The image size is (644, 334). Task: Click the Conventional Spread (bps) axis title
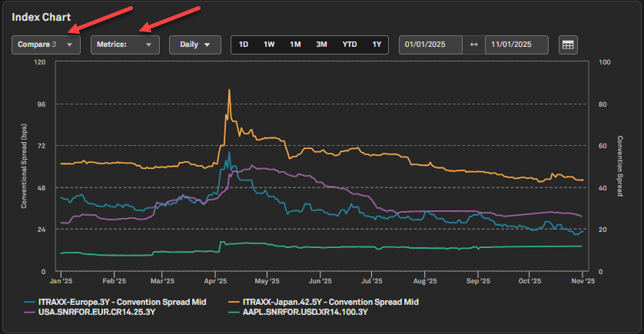coord(24,166)
